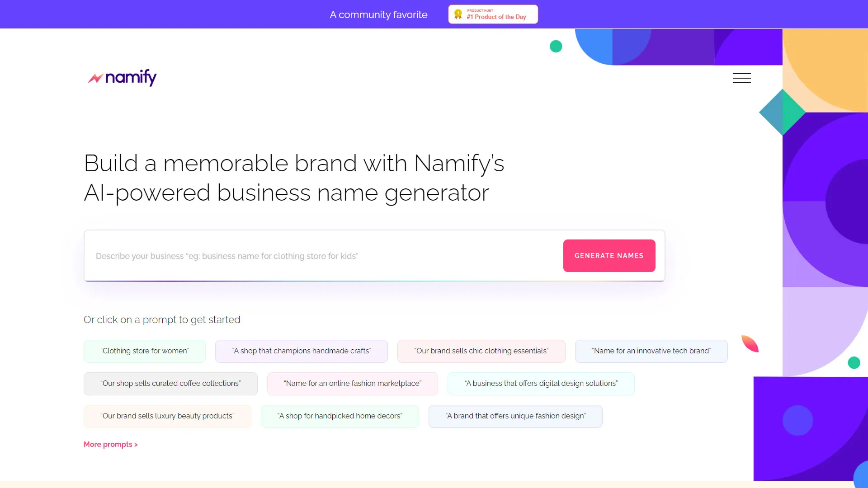Open the Product Hunt #1 badge
The image size is (868, 488).
(x=493, y=14)
